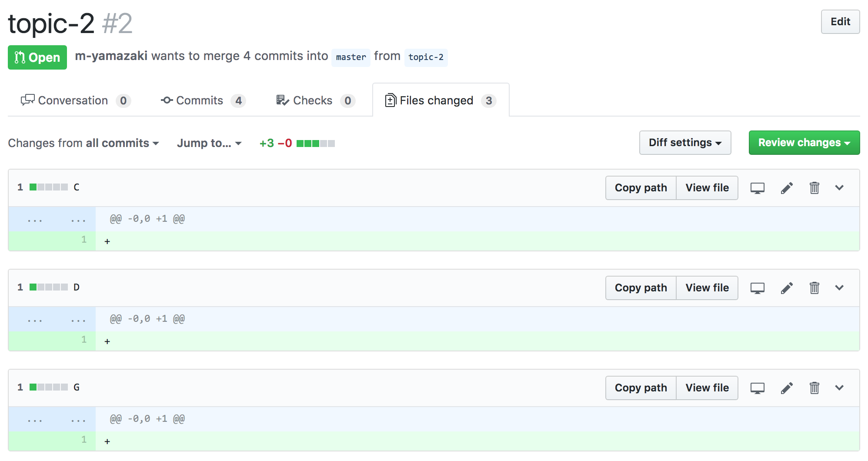The width and height of the screenshot is (868, 461).
Task: Click the topic-2 branch label
Action: pyautogui.click(x=426, y=57)
